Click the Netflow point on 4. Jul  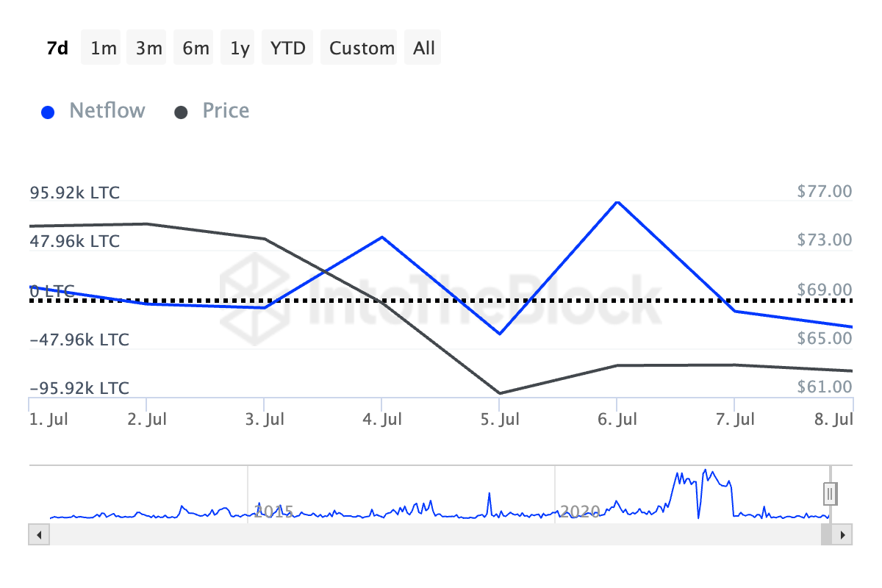[381, 237]
